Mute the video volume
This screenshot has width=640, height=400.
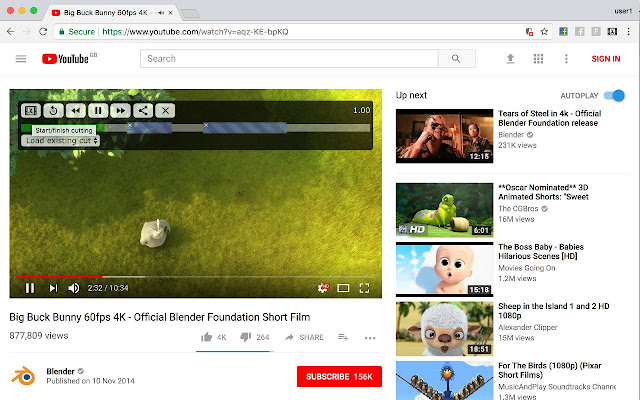coord(74,288)
